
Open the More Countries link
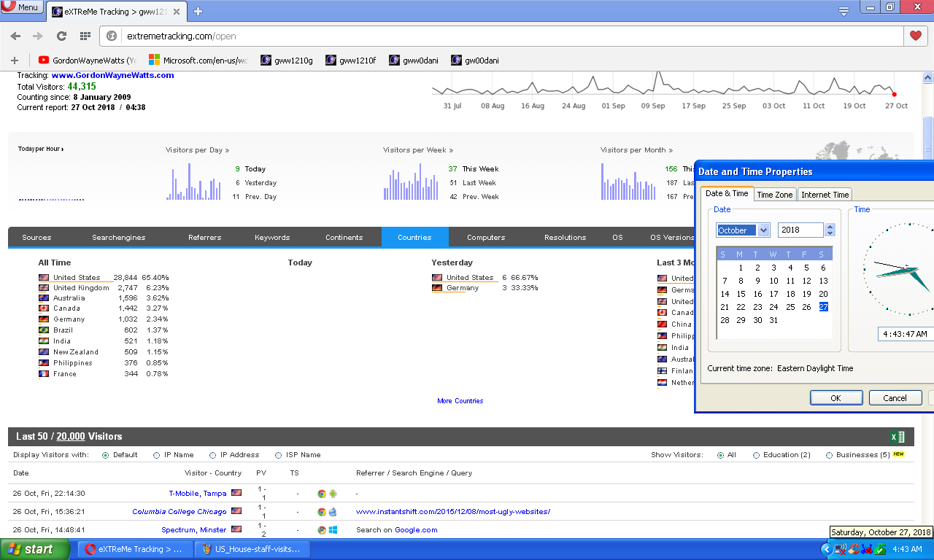point(460,401)
